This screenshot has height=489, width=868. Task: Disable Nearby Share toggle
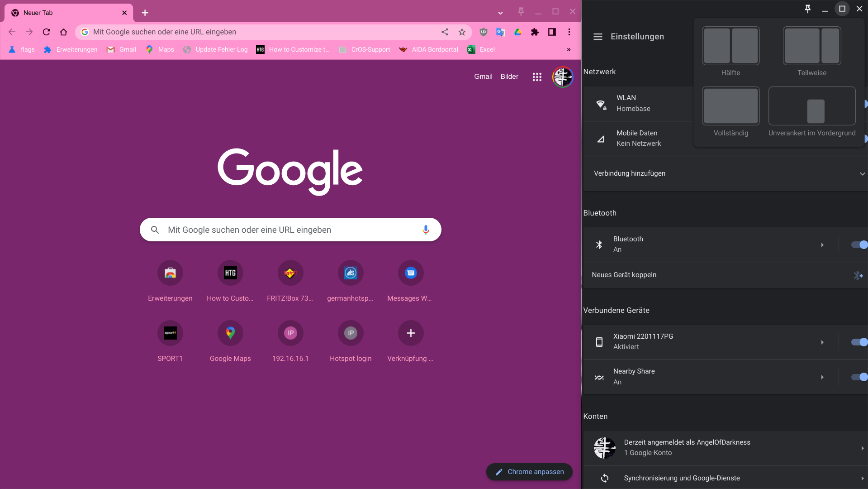tap(859, 377)
